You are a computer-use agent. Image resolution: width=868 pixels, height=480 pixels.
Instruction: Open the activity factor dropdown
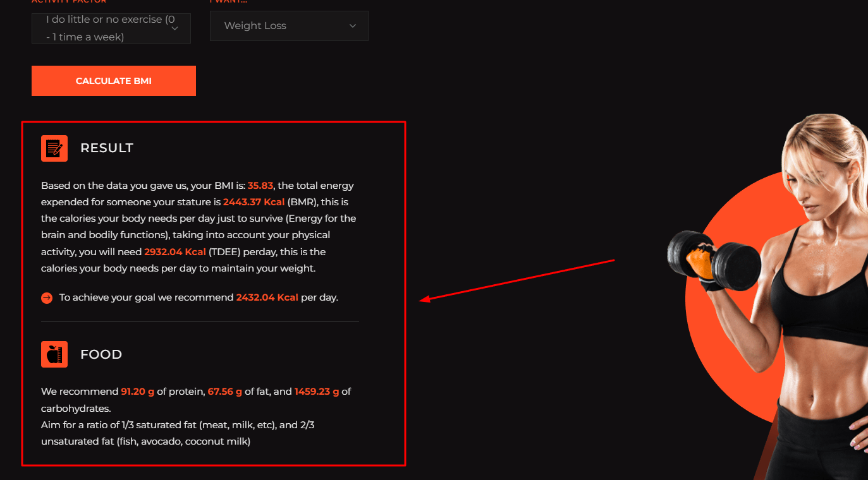[x=111, y=28]
